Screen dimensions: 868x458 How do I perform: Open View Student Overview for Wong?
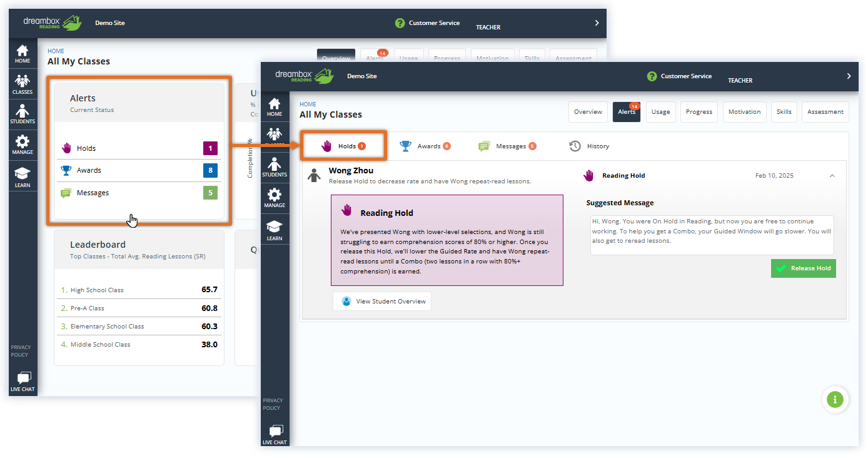pos(382,301)
